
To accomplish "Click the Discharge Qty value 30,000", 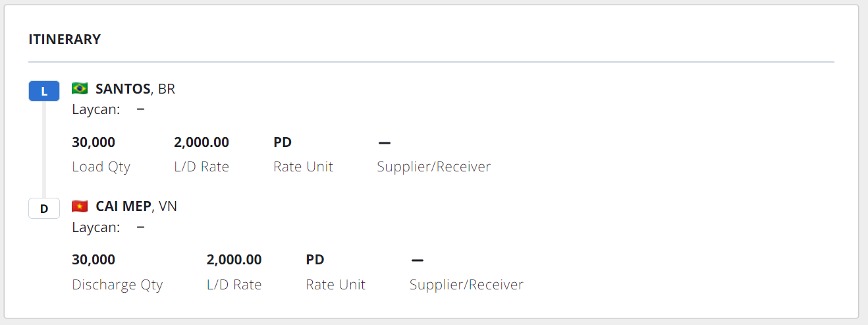I will 94,260.
